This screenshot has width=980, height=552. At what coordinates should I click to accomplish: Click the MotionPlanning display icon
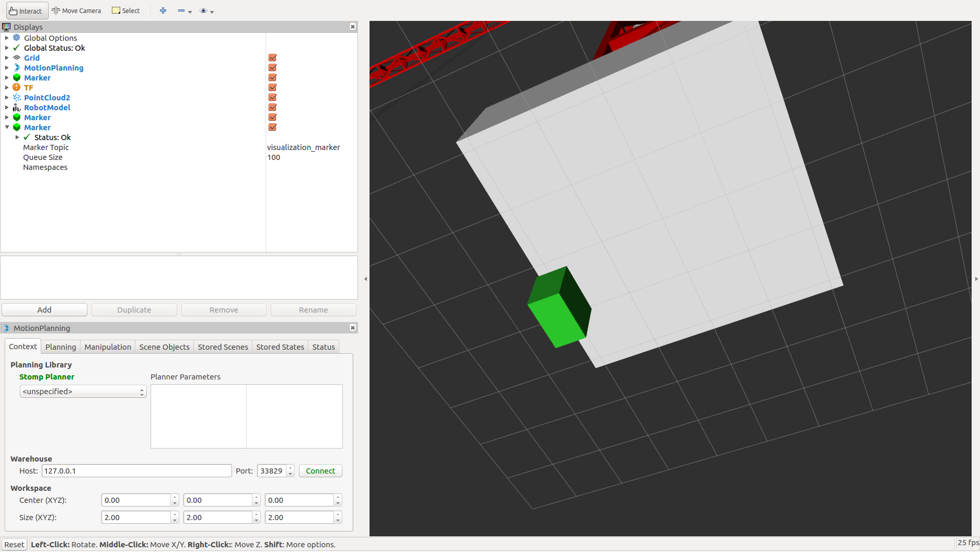(x=16, y=67)
